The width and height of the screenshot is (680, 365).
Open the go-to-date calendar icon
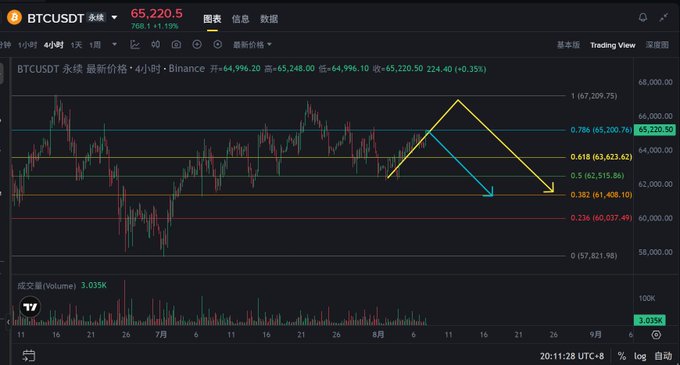(29, 356)
